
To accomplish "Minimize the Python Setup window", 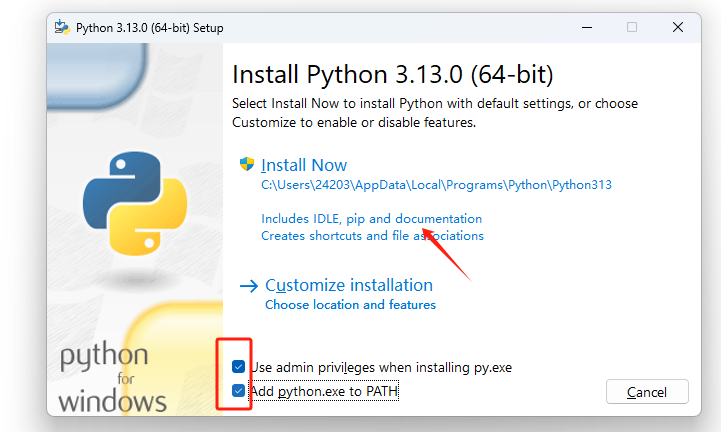I will click(587, 27).
